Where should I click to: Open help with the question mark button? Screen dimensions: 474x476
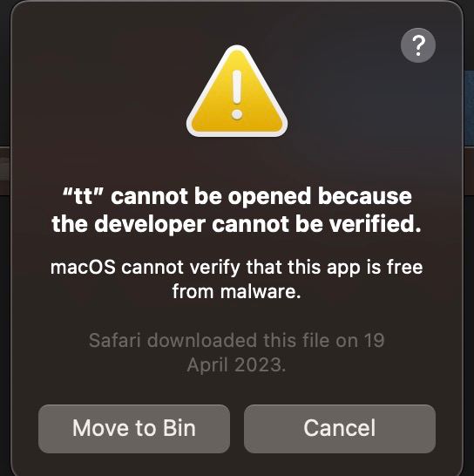418,45
